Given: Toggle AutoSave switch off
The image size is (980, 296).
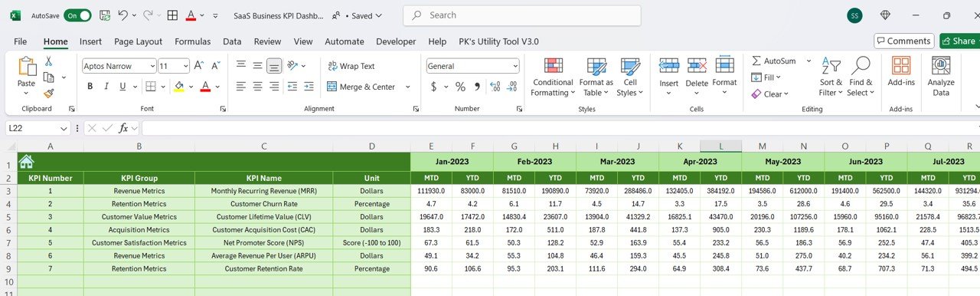Looking at the screenshot, I should click(x=77, y=15).
